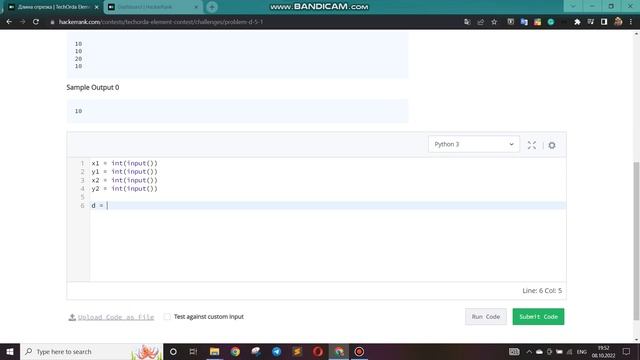Screen dimensions: 640x360
Task: Open Task View on the taskbar
Action: click(193, 351)
